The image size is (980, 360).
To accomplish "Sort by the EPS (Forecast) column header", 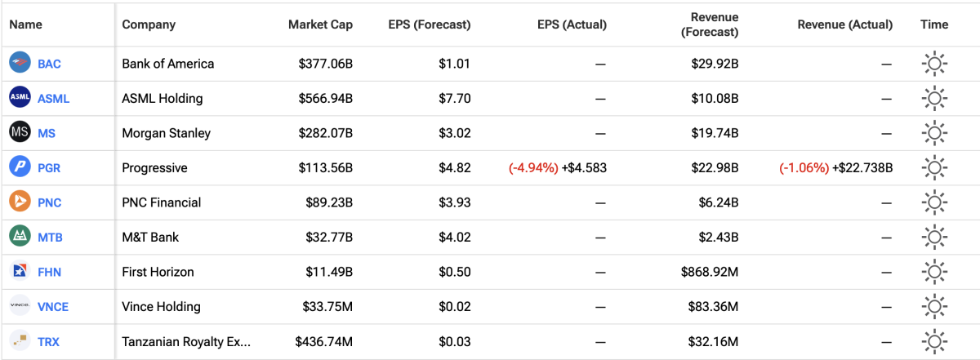I will 429,24.
